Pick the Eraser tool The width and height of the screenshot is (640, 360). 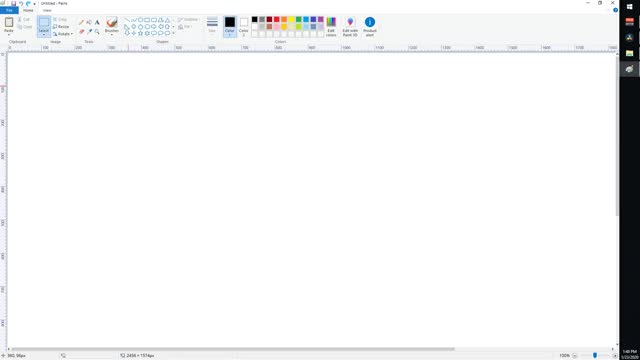point(81,31)
